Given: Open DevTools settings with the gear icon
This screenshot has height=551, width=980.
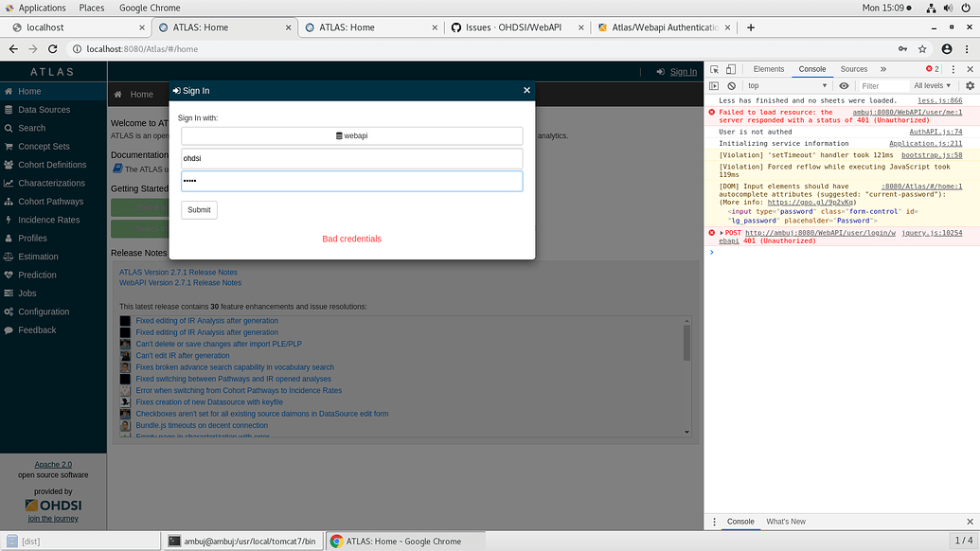Looking at the screenshot, I should (971, 85).
